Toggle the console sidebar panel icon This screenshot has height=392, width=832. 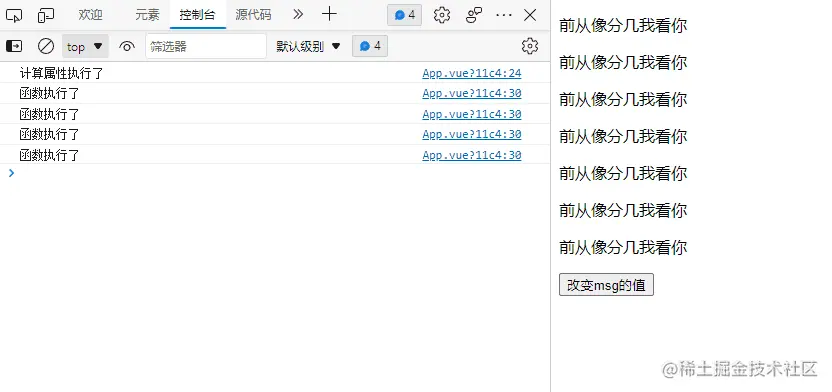point(14,47)
